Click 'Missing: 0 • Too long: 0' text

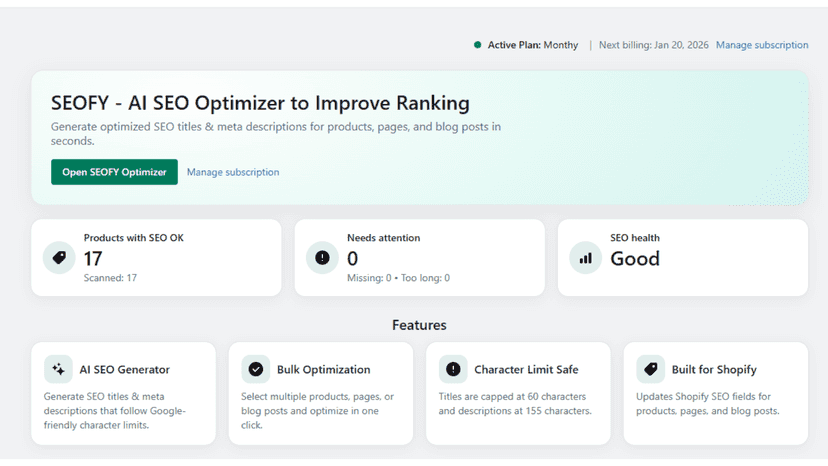point(398,278)
